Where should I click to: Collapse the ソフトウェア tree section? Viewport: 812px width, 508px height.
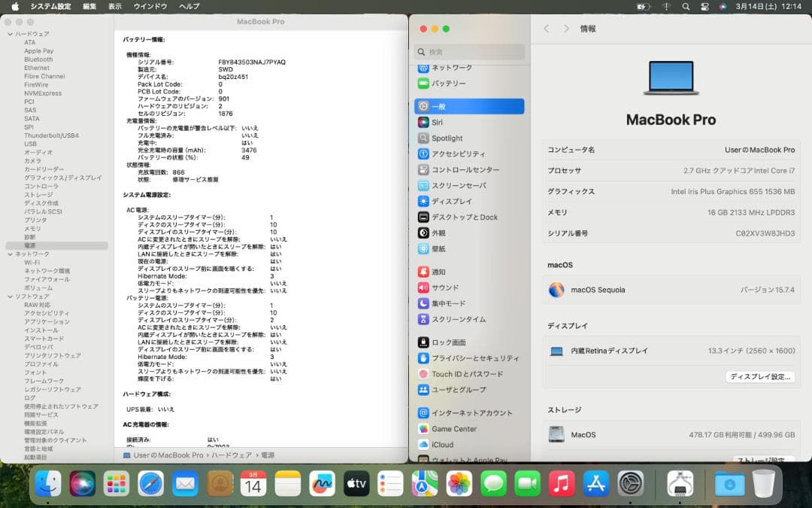pyautogui.click(x=10, y=297)
